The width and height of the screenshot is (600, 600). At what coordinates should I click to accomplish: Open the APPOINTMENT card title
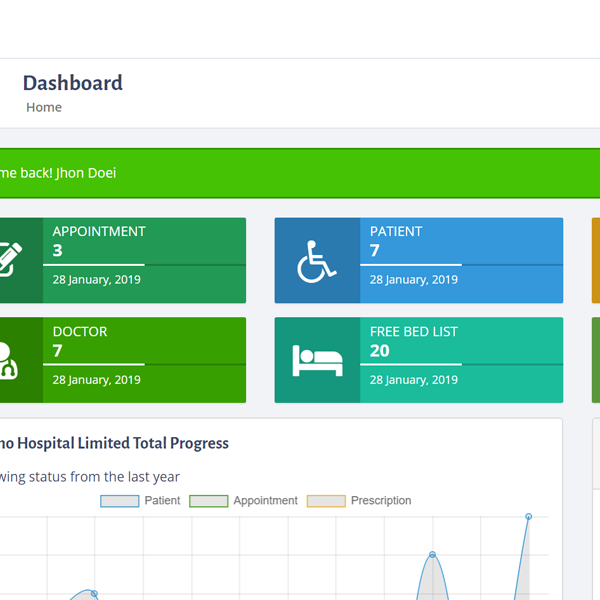99,231
